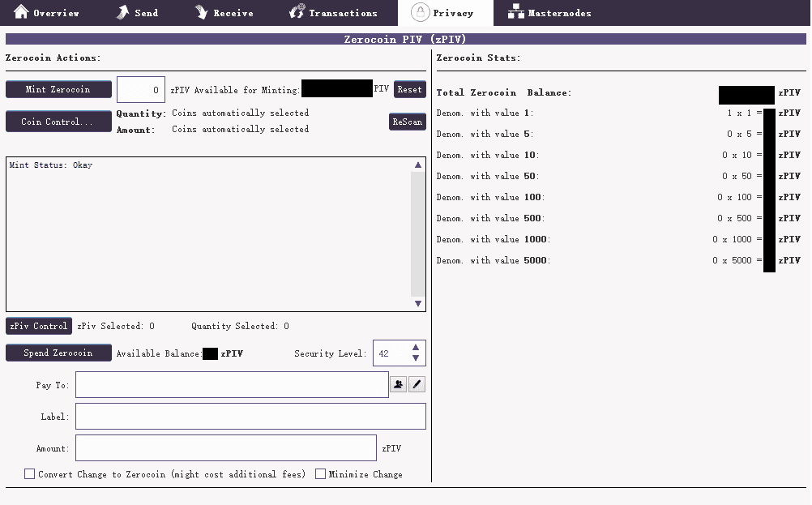Click mint status scroll up arrow
This screenshot has width=812, height=505.
[418, 165]
